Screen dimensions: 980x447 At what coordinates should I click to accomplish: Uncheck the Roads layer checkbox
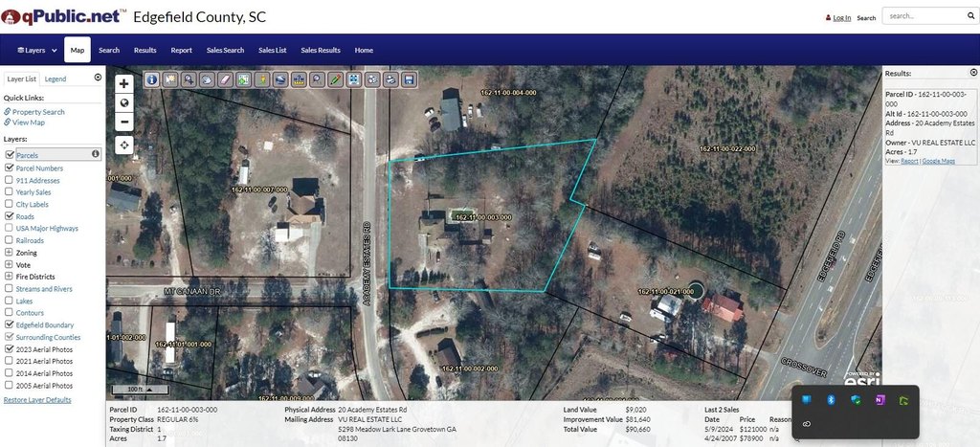pyautogui.click(x=10, y=216)
